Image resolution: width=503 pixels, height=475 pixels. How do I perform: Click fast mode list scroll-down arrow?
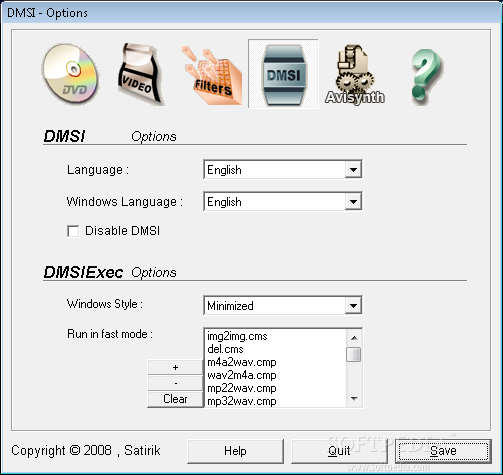click(x=354, y=399)
